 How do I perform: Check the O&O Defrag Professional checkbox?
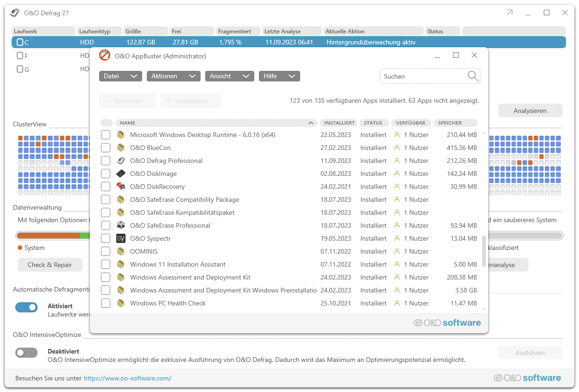pos(106,161)
